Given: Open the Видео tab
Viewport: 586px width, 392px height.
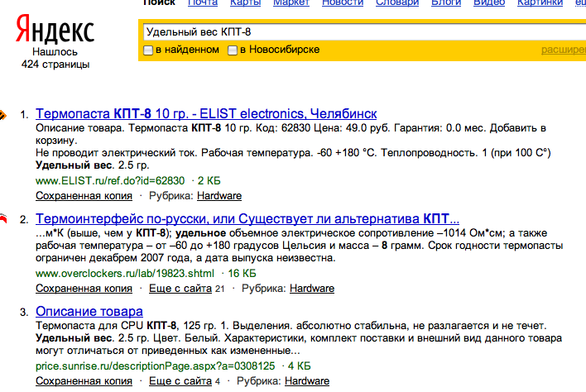Looking at the screenshot, I should (x=489, y=3).
